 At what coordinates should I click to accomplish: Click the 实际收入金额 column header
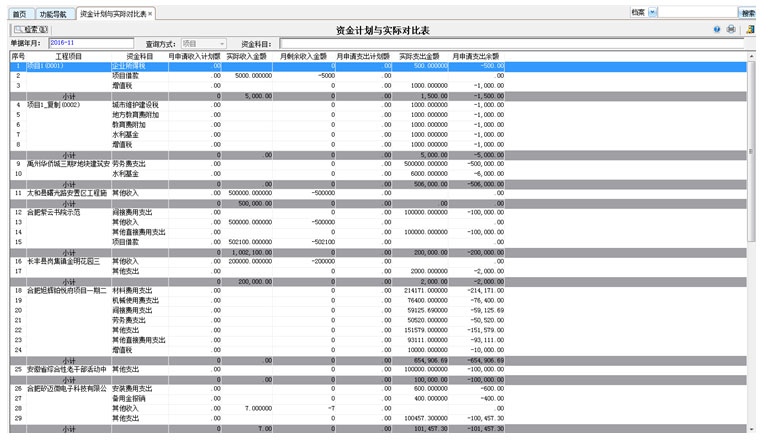[246, 57]
